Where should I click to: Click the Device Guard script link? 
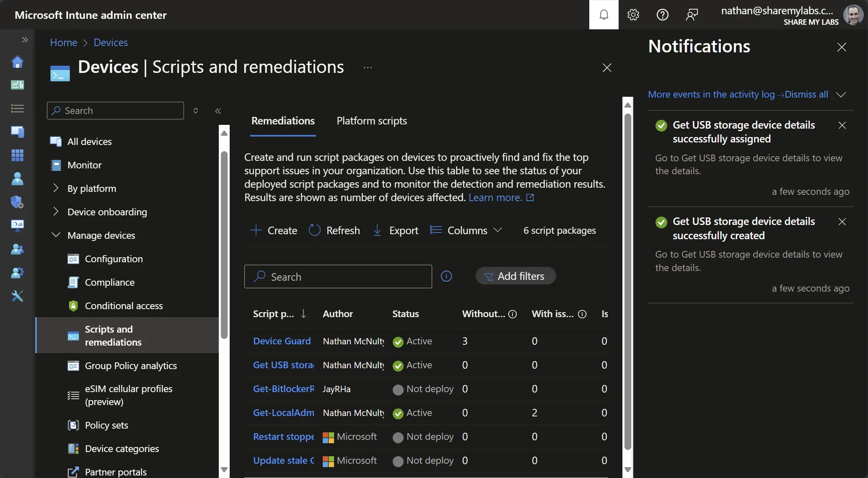[282, 341]
